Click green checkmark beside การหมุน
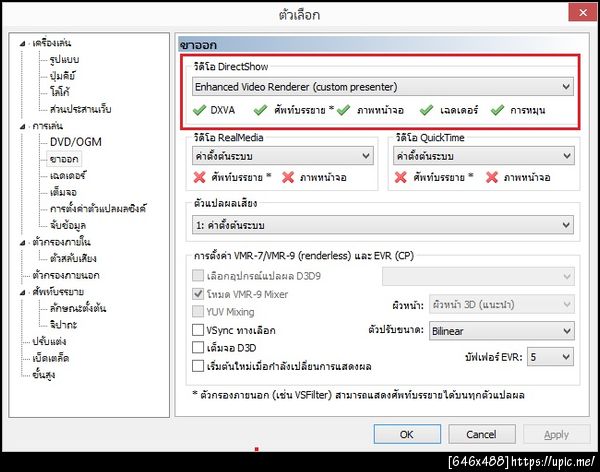This screenshot has width=600, height=472. point(497,110)
